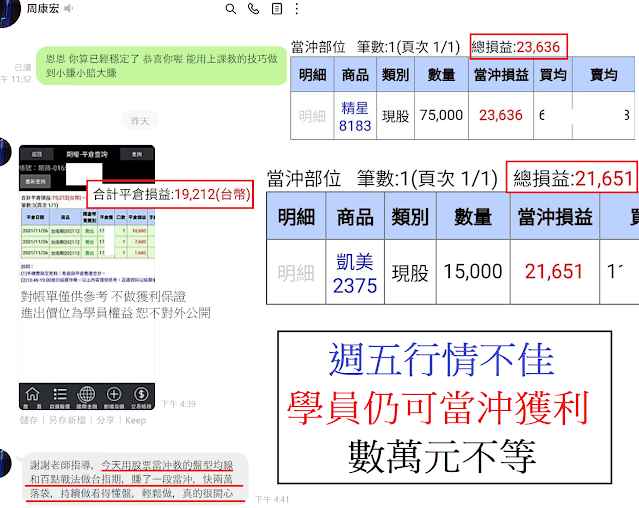Click the contact name 周康宏
The image size is (639, 508).
point(43,8)
